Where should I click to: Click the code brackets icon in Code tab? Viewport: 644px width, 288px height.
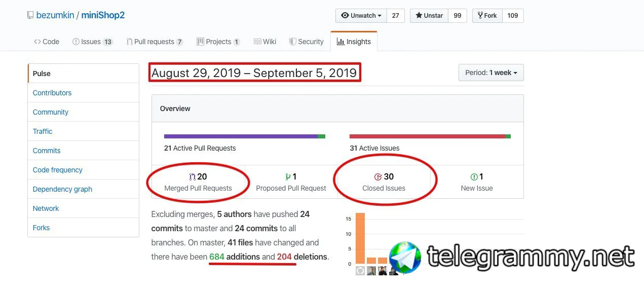point(37,42)
